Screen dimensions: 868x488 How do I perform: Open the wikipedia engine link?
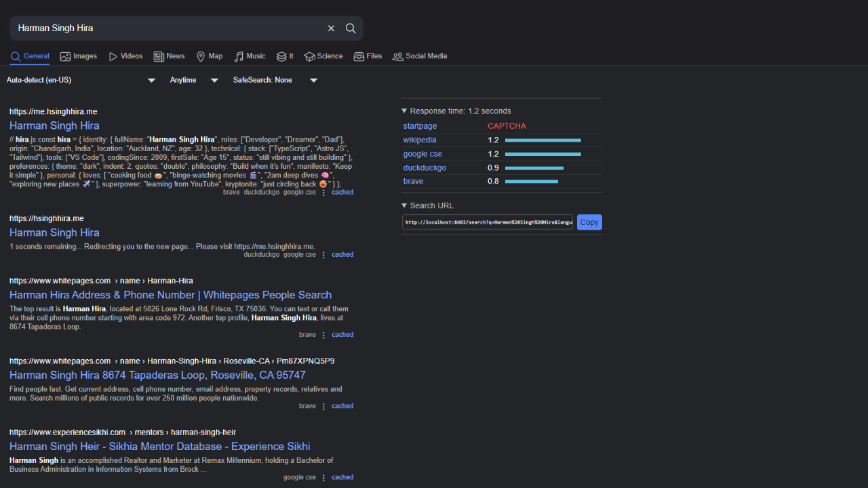420,140
